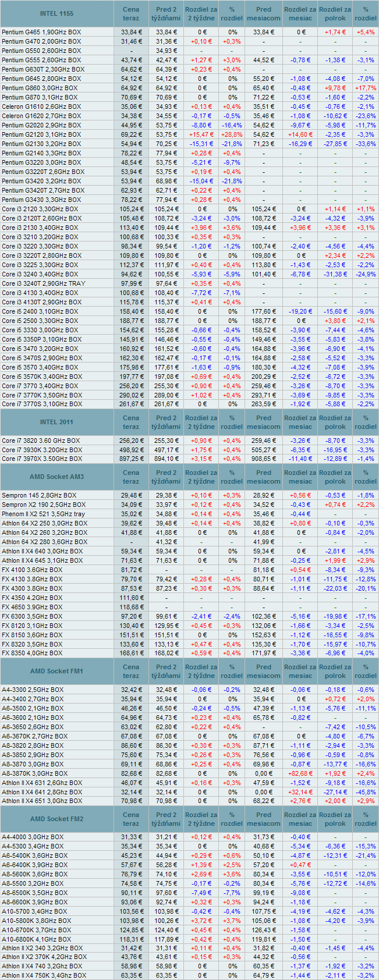The width and height of the screenshot is (379, 980).
Task: Select the Athlon II X2 370K 4,2GHz BOX row name
Action: tap(44, 957)
